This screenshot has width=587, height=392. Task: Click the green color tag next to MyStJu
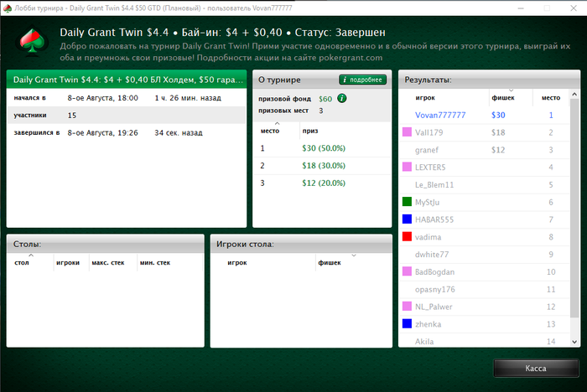(407, 202)
